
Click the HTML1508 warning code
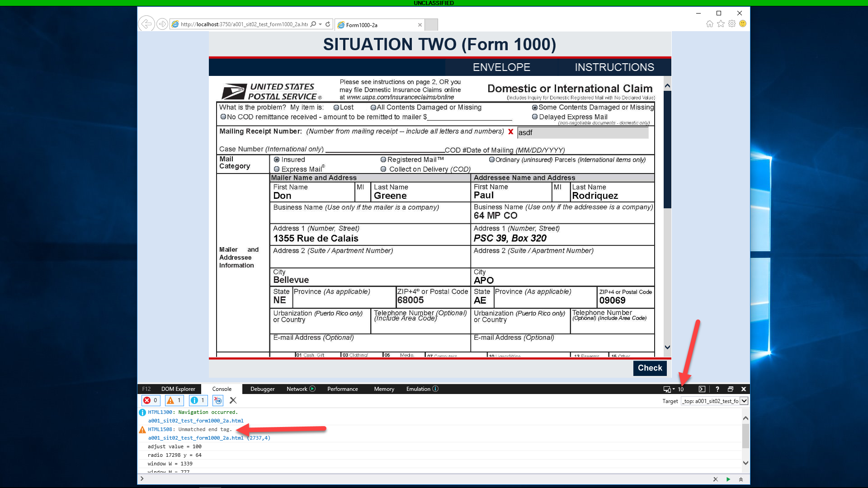coord(160,430)
